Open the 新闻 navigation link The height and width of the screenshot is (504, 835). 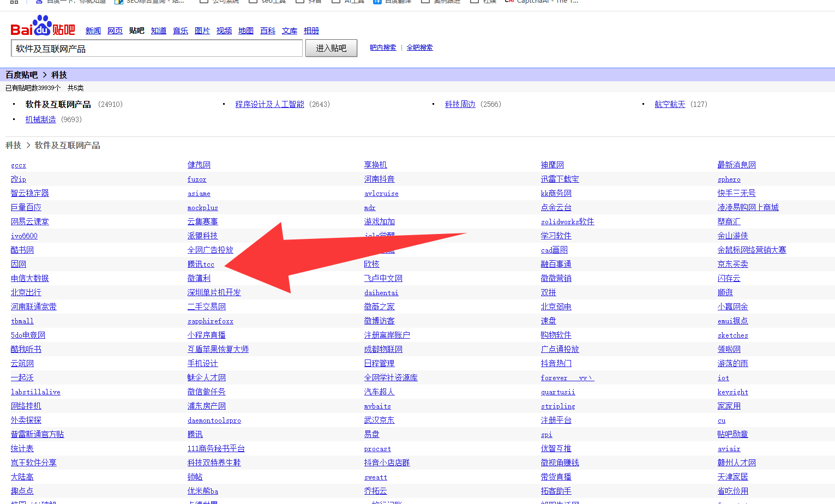(93, 31)
